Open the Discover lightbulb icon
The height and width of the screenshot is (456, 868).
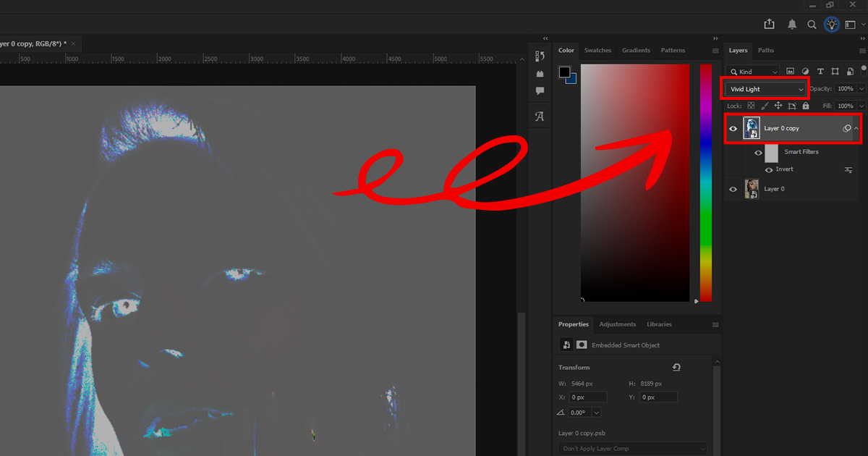[832, 24]
